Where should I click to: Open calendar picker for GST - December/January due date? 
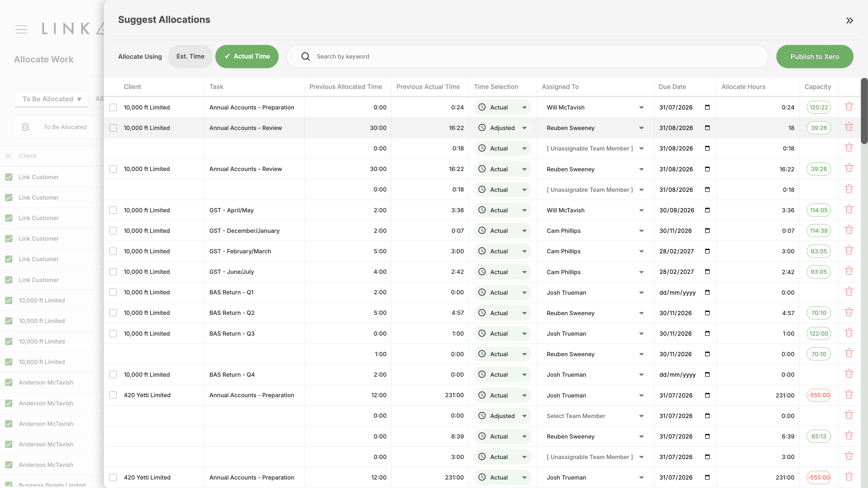tap(707, 230)
